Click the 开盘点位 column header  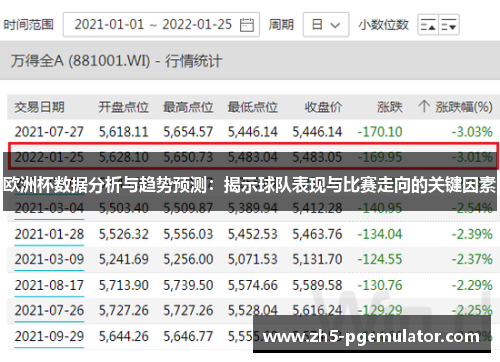coord(123,107)
